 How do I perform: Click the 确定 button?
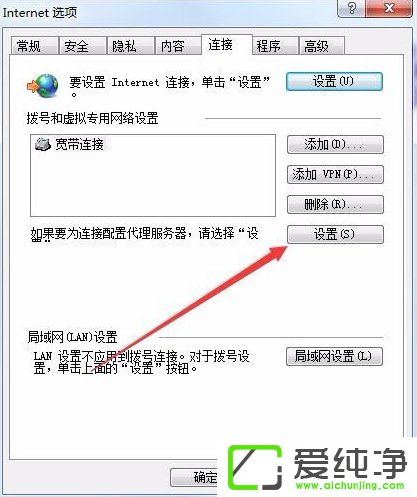tap(195, 478)
